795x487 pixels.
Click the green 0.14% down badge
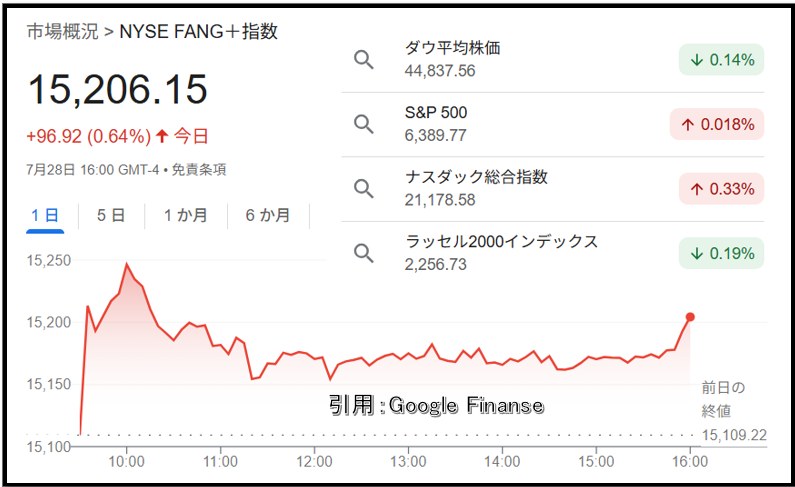(x=721, y=60)
